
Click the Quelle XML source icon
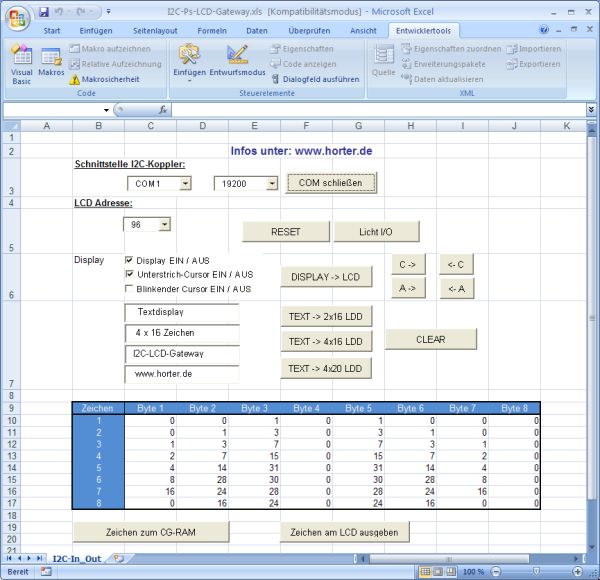(x=383, y=62)
